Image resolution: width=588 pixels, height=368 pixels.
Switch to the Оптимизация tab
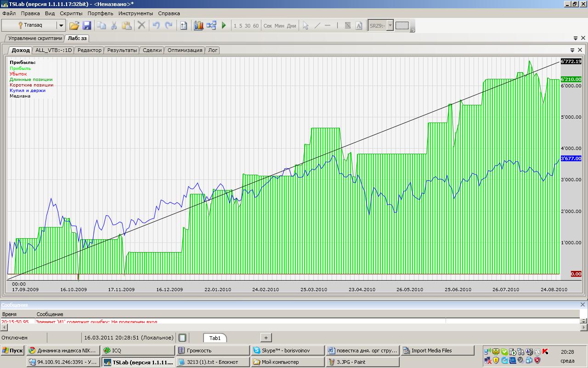[x=185, y=50]
